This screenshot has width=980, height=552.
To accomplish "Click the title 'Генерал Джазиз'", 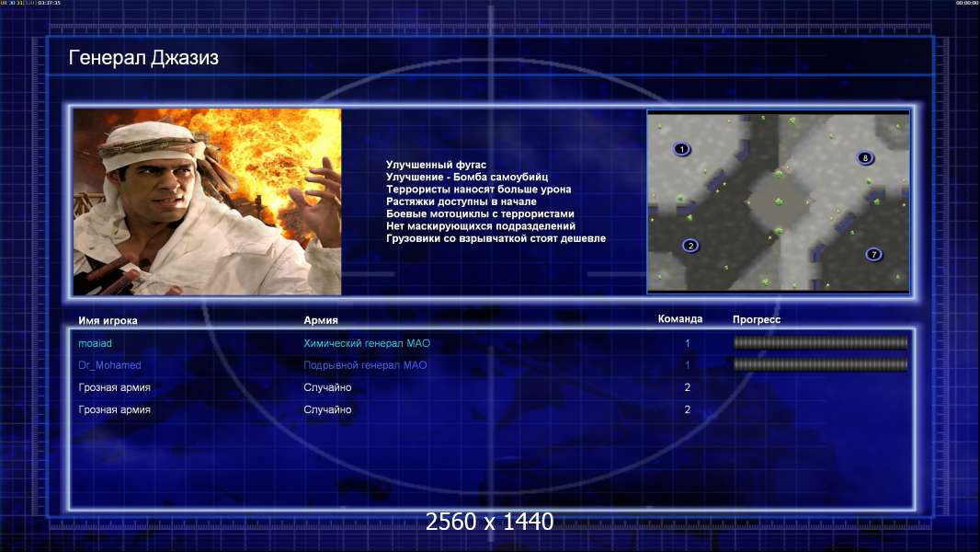I will [x=143, y=58].
